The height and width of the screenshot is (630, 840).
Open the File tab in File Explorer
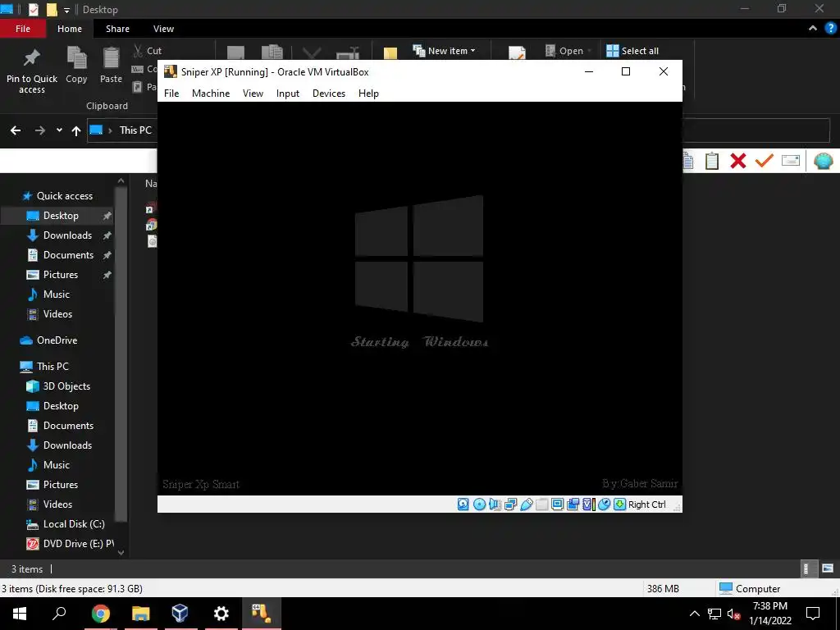(x=23, y=29)
